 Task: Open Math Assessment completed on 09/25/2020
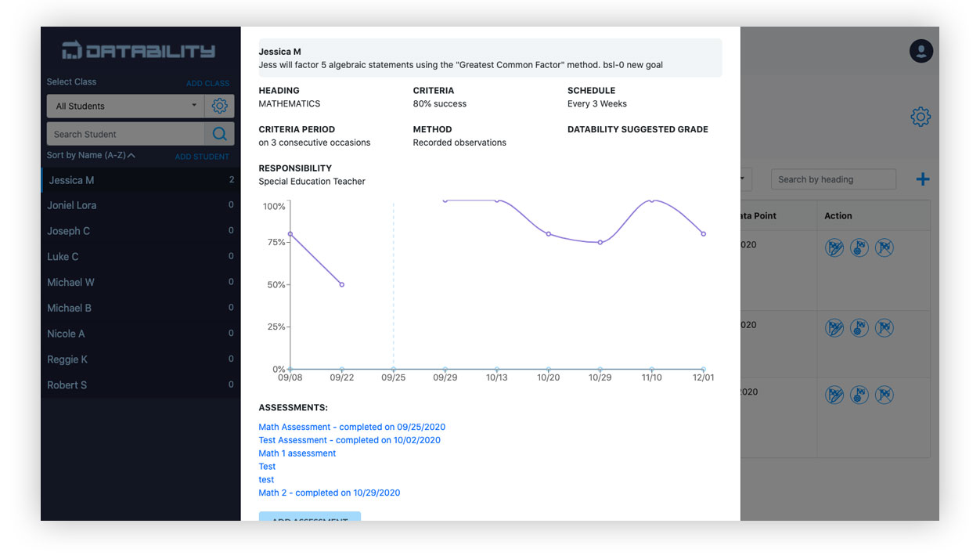click(x=351, y=427)
